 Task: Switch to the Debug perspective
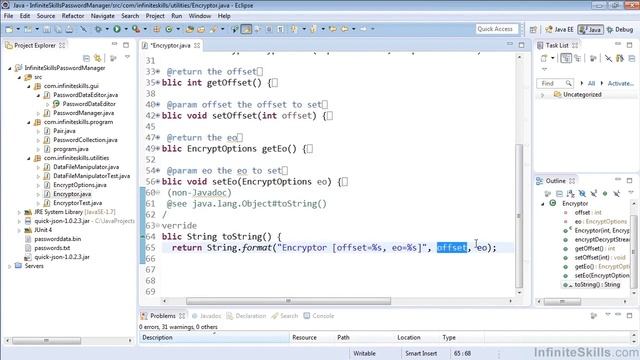tap(620, 29)
